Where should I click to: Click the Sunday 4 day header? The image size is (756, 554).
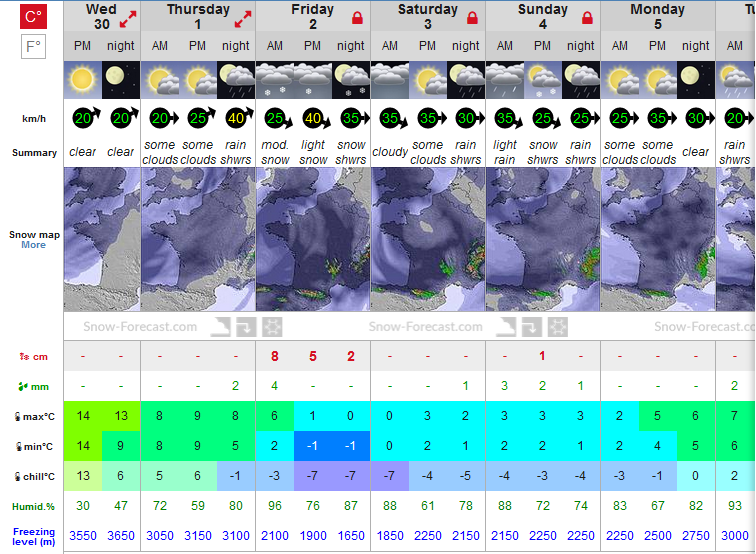tap(542, 17)
